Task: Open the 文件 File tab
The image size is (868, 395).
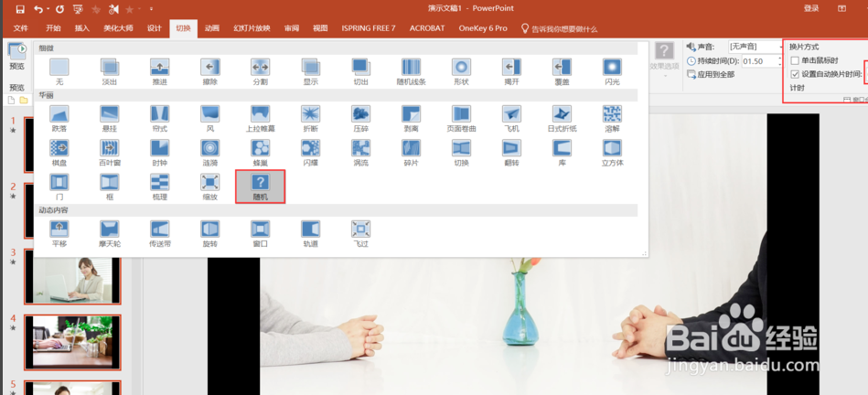Action: (x=20, y=28)
